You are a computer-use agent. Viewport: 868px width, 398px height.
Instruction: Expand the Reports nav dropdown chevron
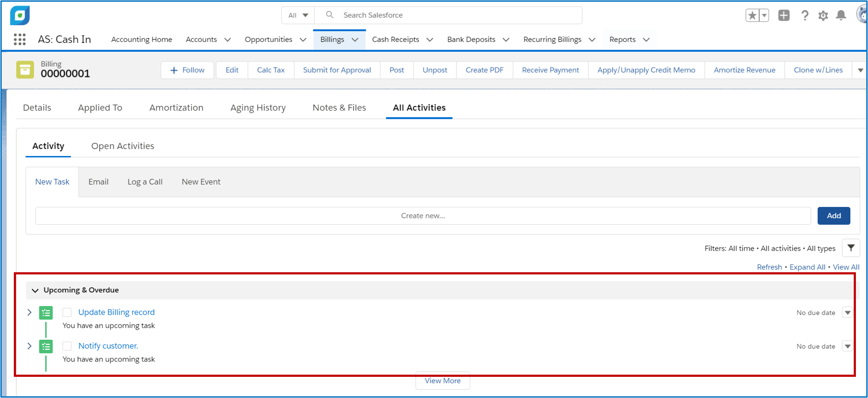[x=646, y=40]
